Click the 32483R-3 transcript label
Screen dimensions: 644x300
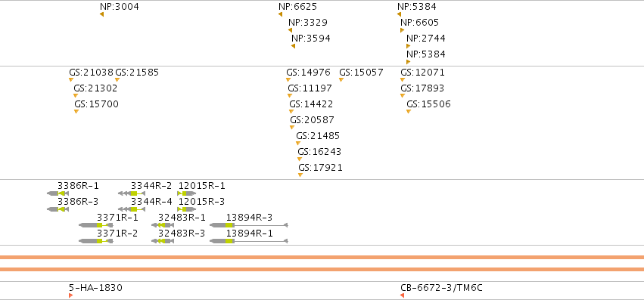click(x=182, y=234)
